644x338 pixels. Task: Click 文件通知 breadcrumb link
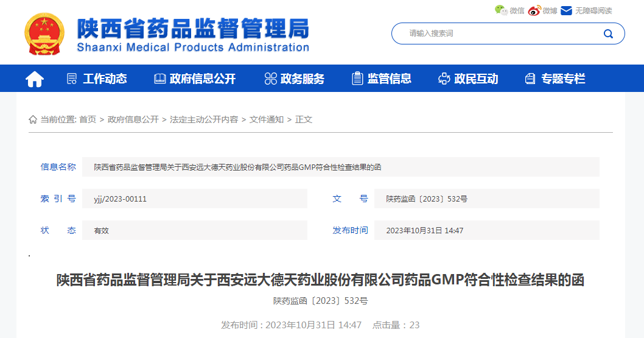coord(267,119)
